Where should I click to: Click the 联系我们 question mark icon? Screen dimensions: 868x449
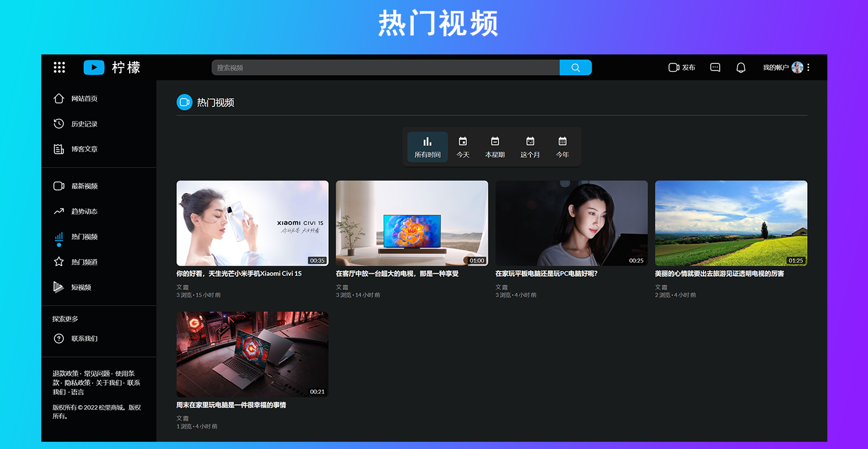click(59, 338)
